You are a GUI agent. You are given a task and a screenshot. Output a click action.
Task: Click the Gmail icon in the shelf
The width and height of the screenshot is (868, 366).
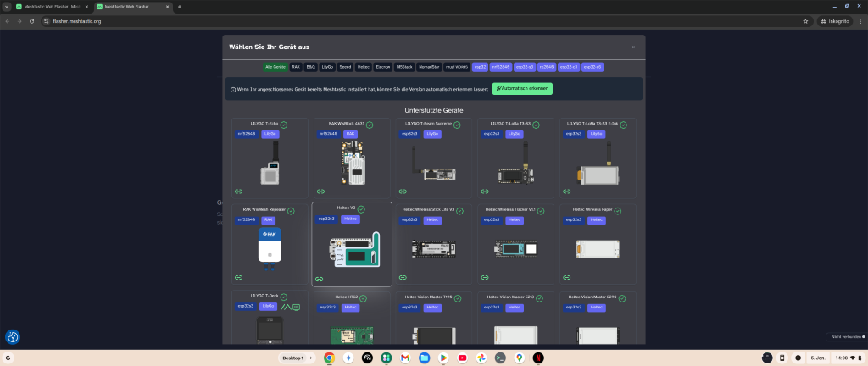tap(405, 358)
